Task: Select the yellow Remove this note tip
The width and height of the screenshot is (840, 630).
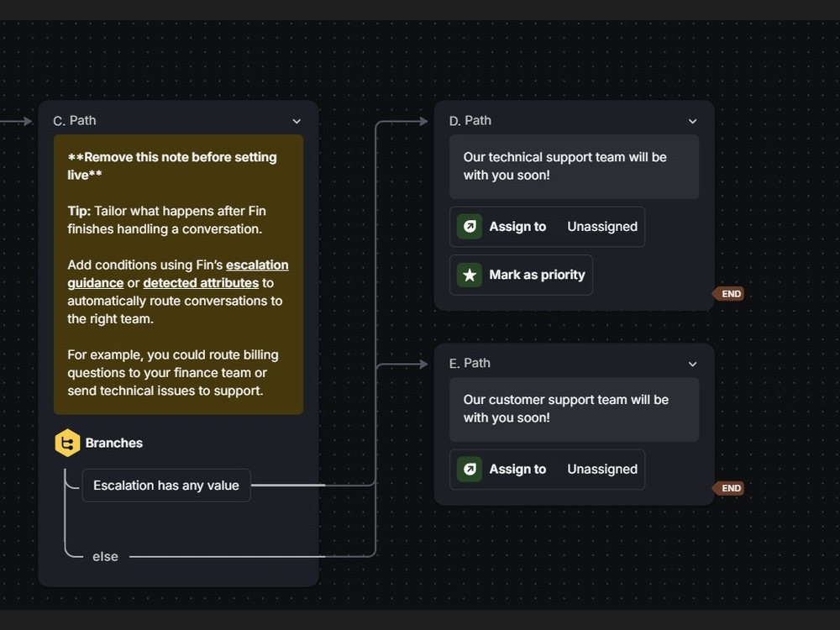Action: coord(178,275)
